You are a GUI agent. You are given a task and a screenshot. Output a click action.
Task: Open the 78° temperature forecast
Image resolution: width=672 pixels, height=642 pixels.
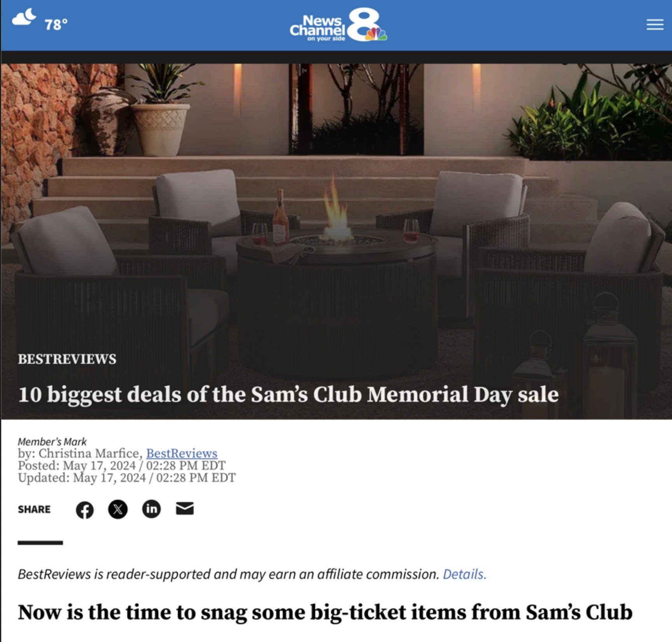pyautogui.click(x=56, y=25)
